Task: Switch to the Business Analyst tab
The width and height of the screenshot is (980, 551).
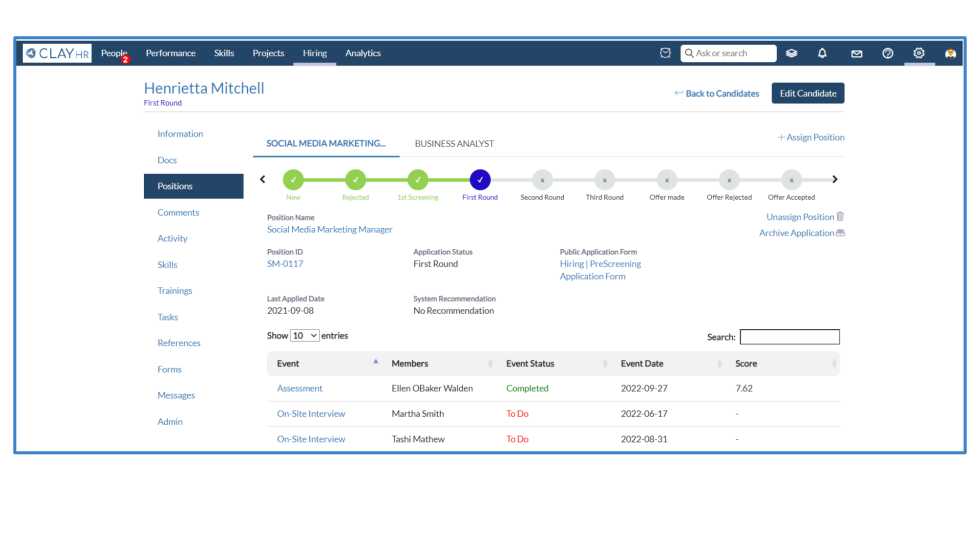Action: coord(454,144)
